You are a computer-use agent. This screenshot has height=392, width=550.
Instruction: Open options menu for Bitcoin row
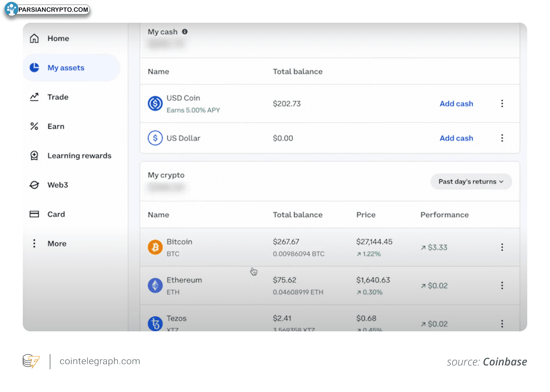coord(502,247)
